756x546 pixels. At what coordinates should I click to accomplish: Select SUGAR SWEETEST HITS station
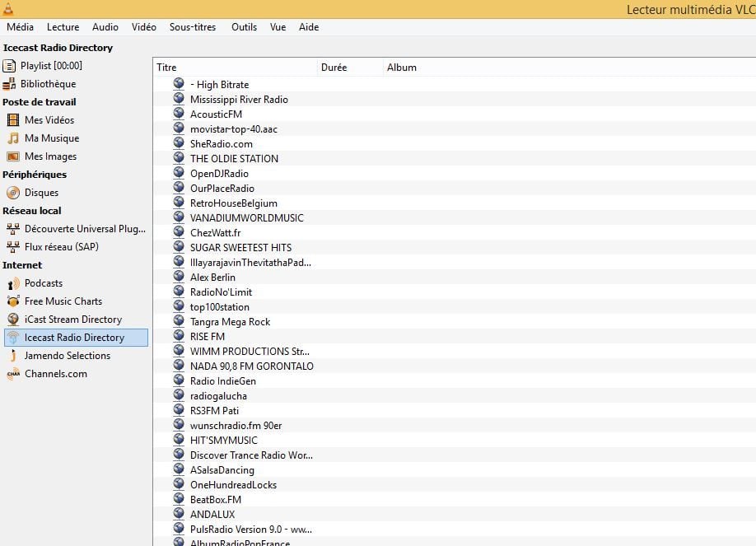coord(241,248)
